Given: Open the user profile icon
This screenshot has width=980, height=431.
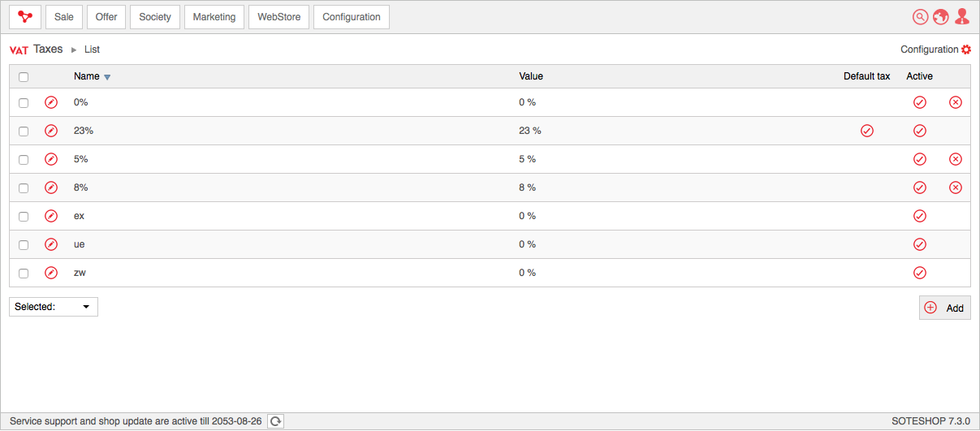Looking at the screenshot, I should point(962,17).
